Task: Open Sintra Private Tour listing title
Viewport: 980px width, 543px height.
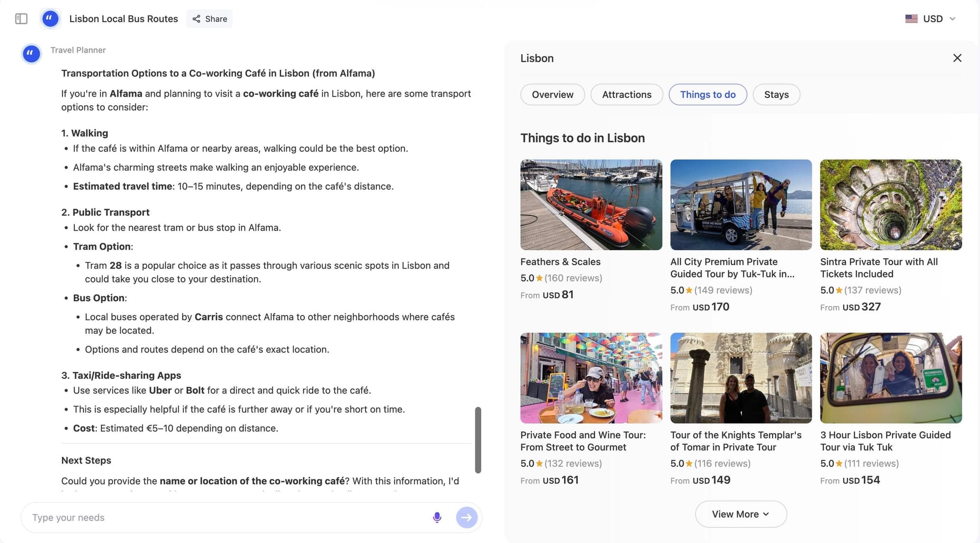Action: click(879, 267)
